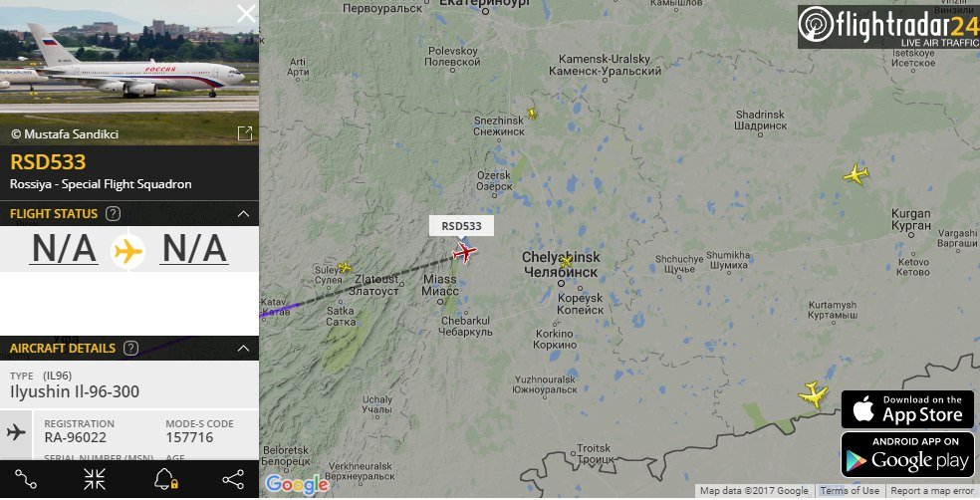The image size is (980, 500).
Task: Close the flight info panel
Action: coord(246,13)
